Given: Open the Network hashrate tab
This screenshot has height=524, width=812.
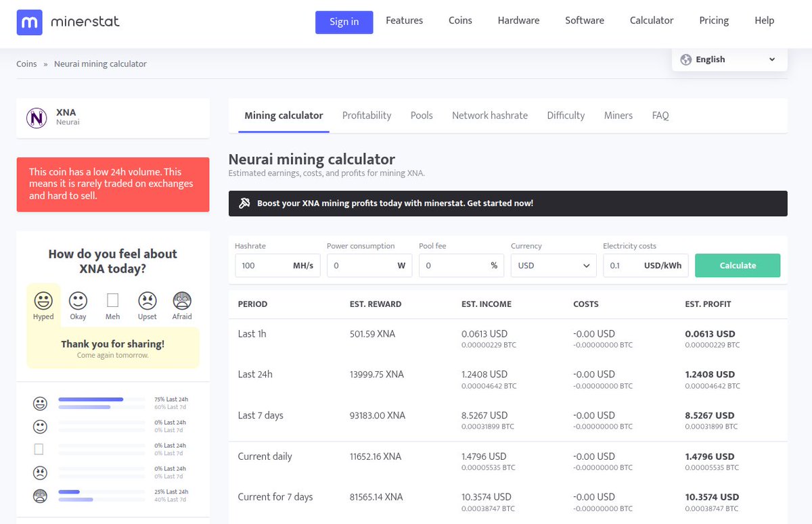Looking at the screenshot, I should pos(490,116).
